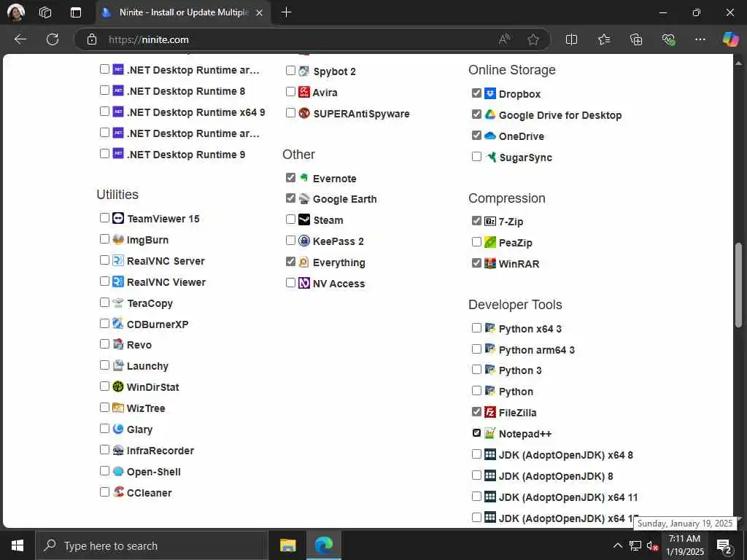747x560 pixels.
Task: Click the PeaZip icon
Action: point(489,242)
